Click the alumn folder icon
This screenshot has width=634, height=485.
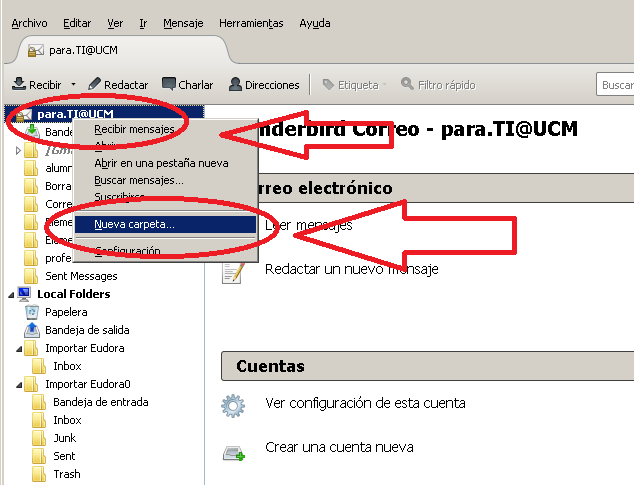point(31,168)
